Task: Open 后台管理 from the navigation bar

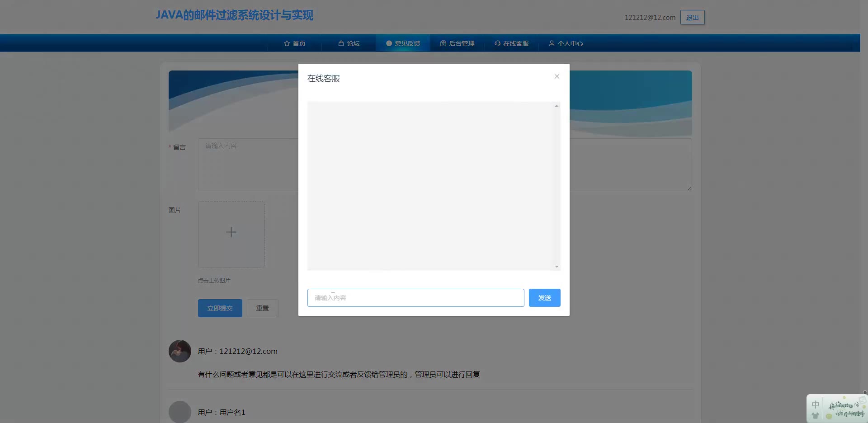Action: coord(457,43)
